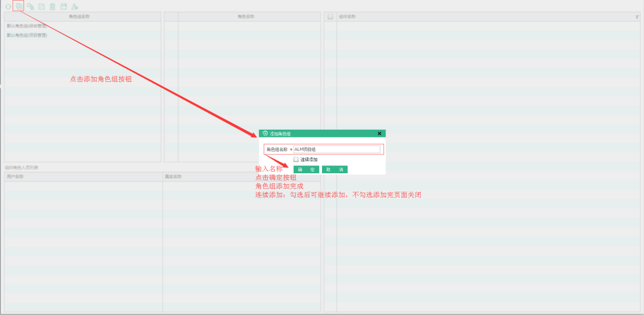Click the 角色组名称 column header
Screen dimensions: 644x315
tap(82, 17)
